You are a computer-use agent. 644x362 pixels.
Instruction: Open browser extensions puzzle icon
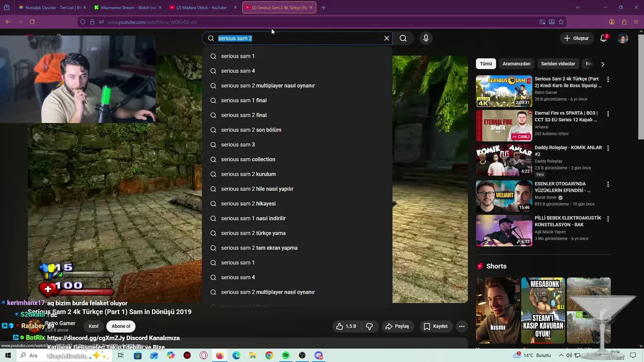point(624,22)
